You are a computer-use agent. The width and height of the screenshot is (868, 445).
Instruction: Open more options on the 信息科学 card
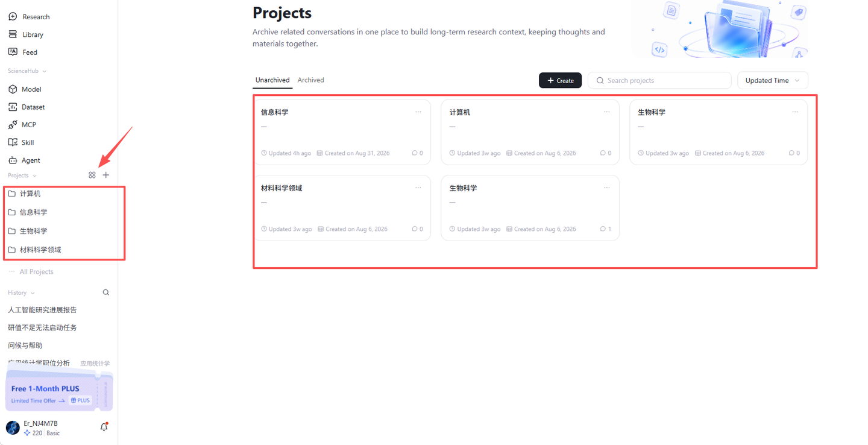(418, 112)
